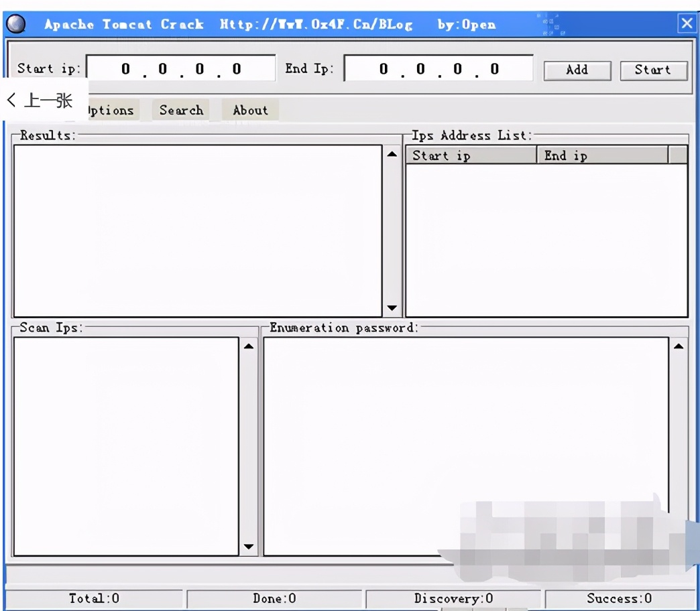
Task: Click the Start scan button
Action: [x=654, y=70]
